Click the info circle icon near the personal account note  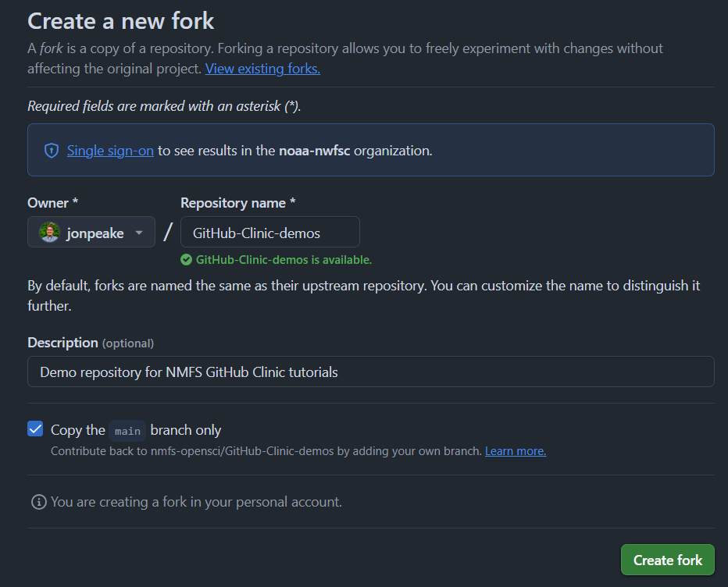38,502
